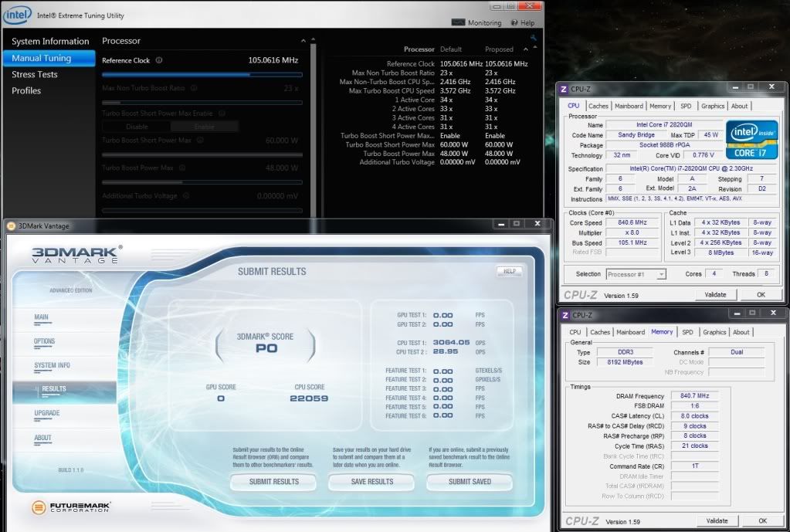Switch to CPU tab in lower CPU-Z window
Image resolution: width=790 pixels, height=532 pixels.
[575, 332]
